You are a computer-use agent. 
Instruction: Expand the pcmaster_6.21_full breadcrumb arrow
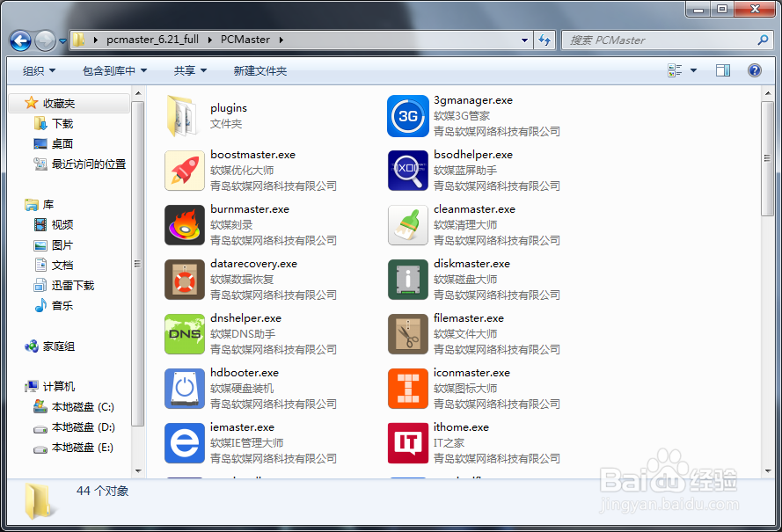[209, 40]
